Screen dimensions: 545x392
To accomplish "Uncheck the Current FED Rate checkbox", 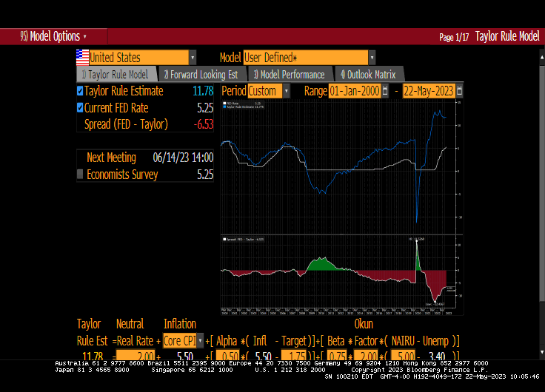I will pos(81,108).
